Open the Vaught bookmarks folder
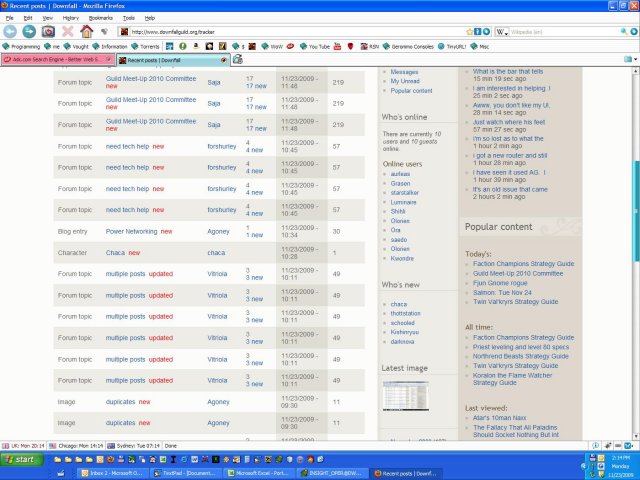 [x=76, y=47]
